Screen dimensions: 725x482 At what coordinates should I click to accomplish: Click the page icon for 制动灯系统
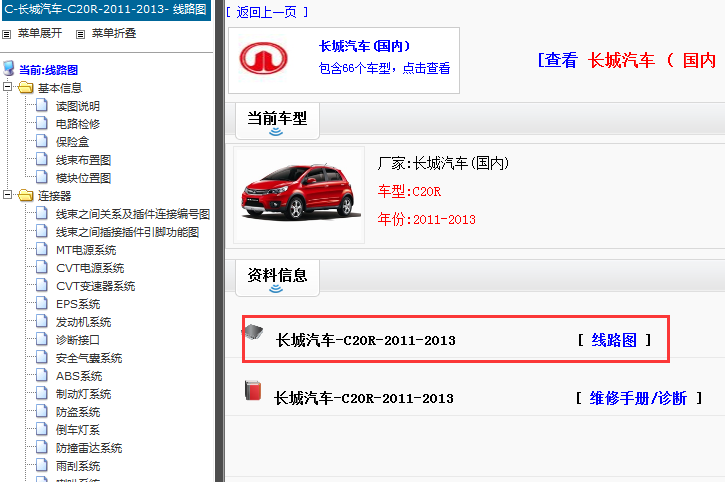coord(42,394)
